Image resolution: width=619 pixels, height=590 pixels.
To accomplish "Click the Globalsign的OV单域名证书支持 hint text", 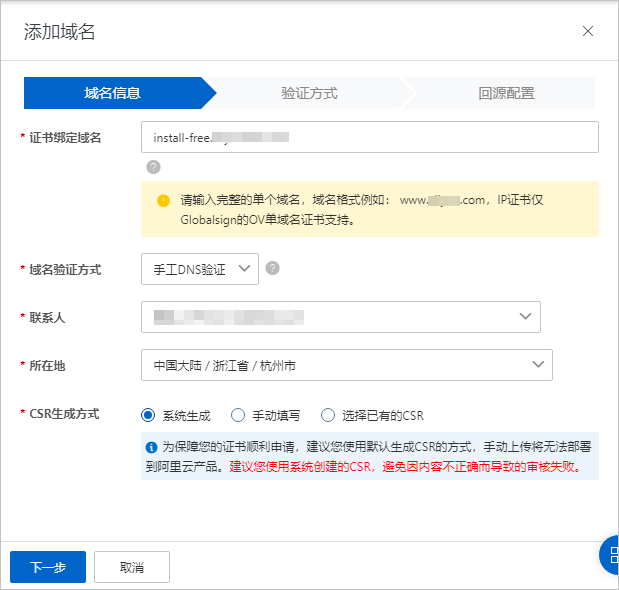I will 267,220.
